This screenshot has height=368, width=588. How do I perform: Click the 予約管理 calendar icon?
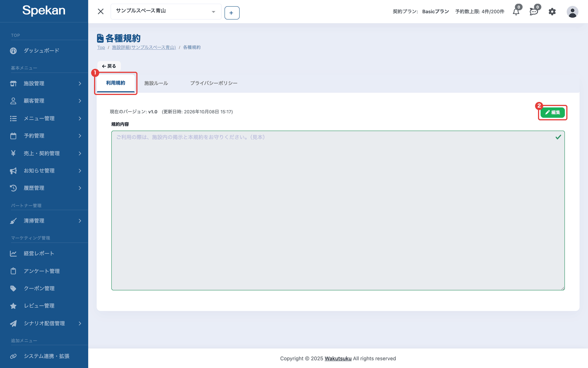[13, 136]
